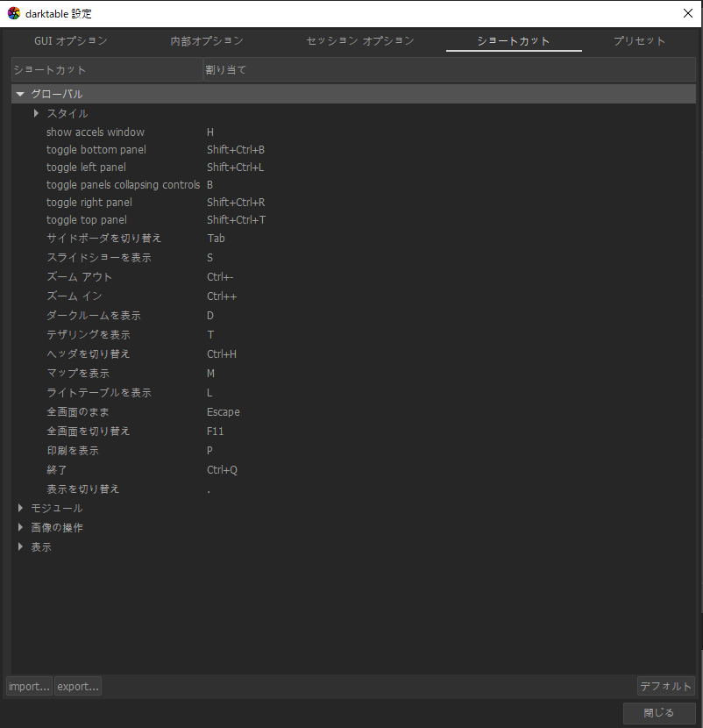Click the 閉じる button
Viewport: 703px width, 728px height.
click(659, 713)
